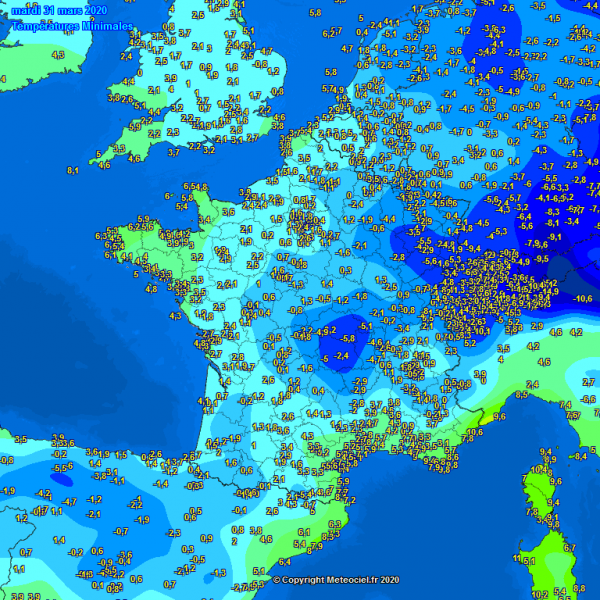Select the 6,4 reading on the Spanish coast
600x600 pixels.
(285, 562)
